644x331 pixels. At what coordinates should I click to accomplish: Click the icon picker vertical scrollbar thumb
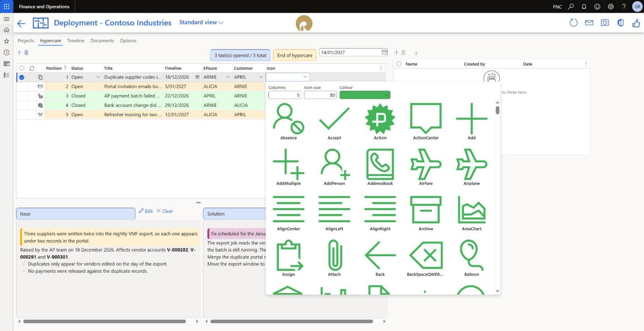coord(498,110)
